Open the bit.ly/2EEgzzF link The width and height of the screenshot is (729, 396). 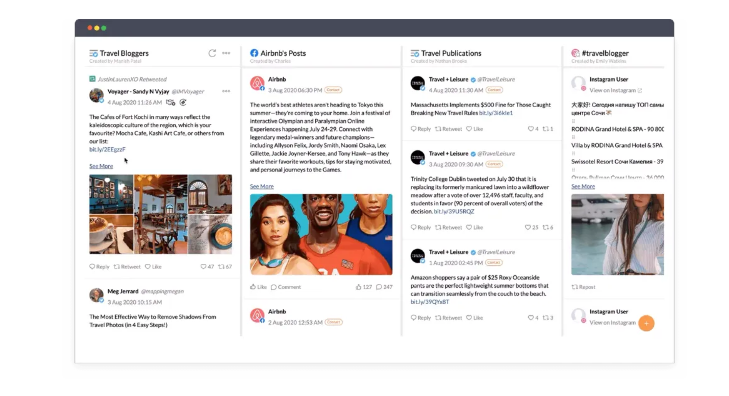click(x=107, y=150)
